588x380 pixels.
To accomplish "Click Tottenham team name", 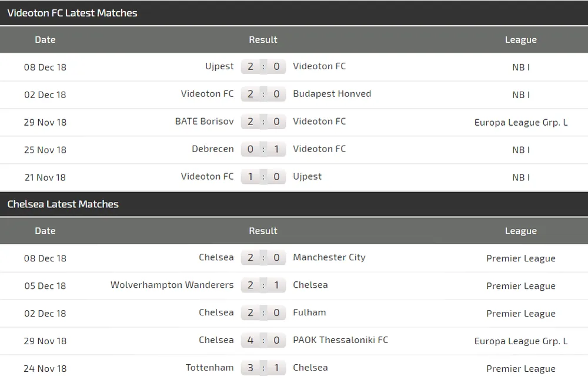I will (x=209, y=368).
